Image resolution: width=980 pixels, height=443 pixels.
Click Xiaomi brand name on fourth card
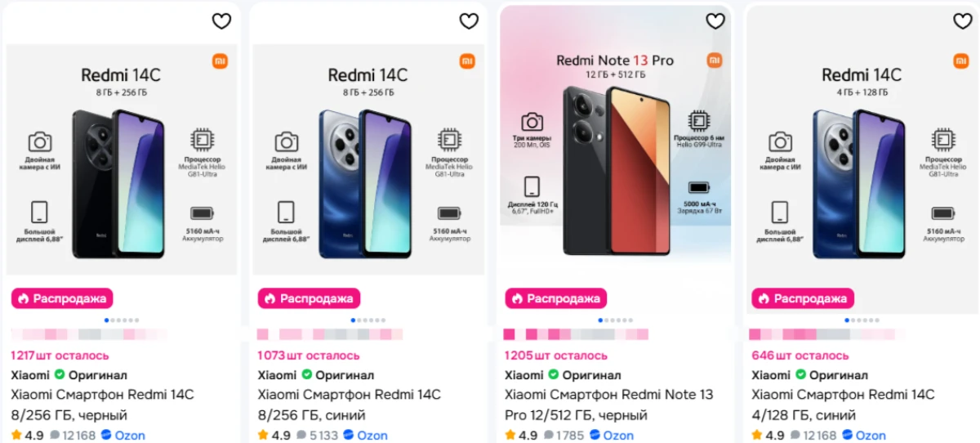point(771,375)
